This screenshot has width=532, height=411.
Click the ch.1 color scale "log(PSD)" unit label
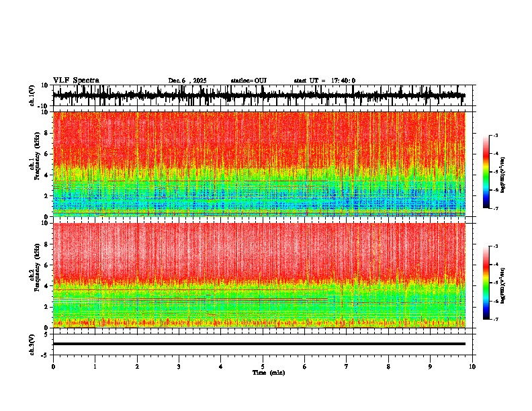coord(503,175)
